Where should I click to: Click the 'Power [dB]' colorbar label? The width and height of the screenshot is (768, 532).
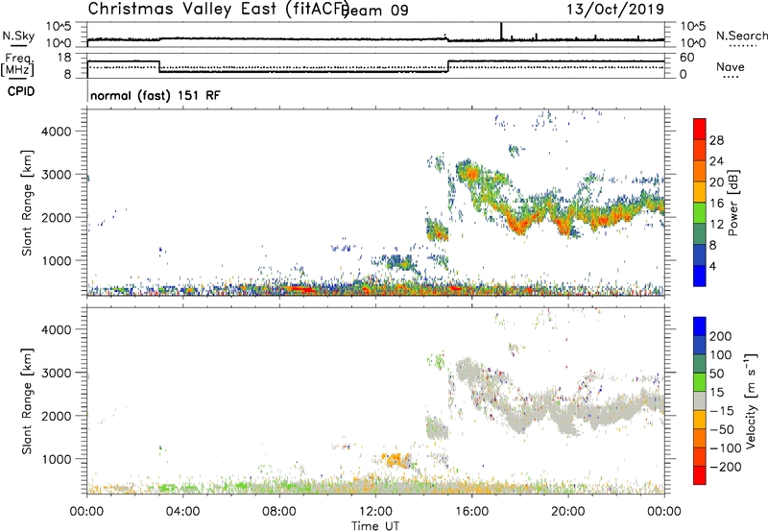click(x=732, y=203)
